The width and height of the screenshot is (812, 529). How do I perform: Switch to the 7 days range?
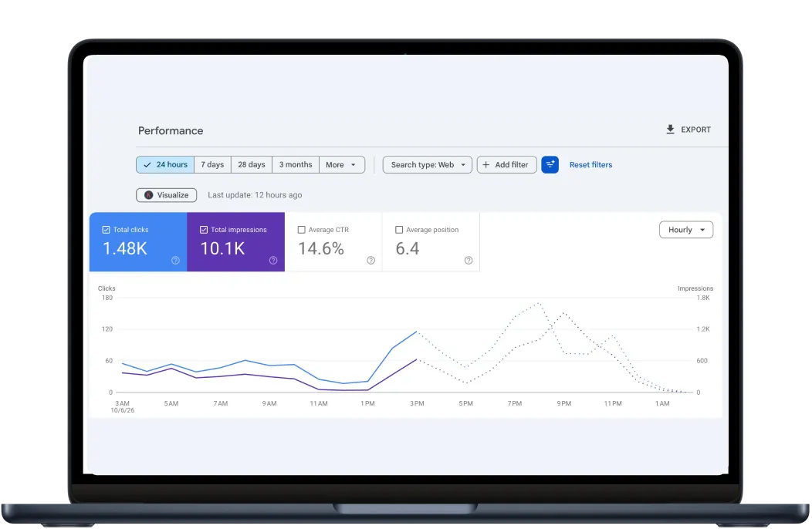tap(212, 164)
